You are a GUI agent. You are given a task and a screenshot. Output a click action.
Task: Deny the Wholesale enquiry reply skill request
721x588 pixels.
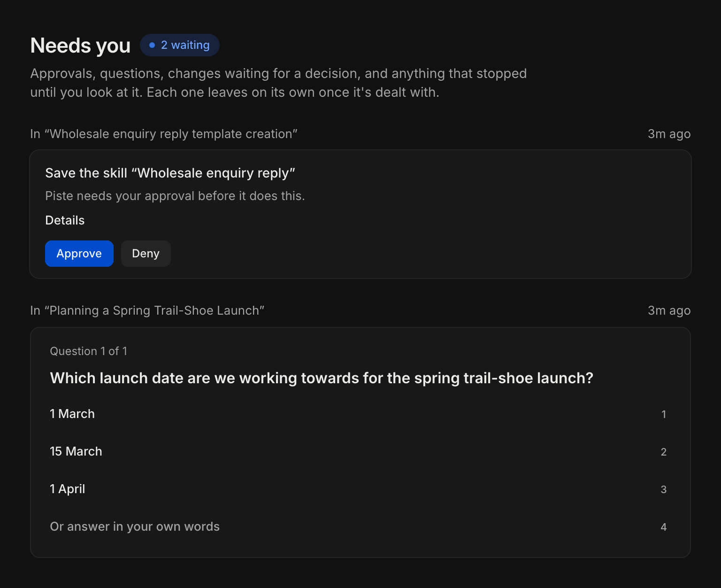pos(146,254)
